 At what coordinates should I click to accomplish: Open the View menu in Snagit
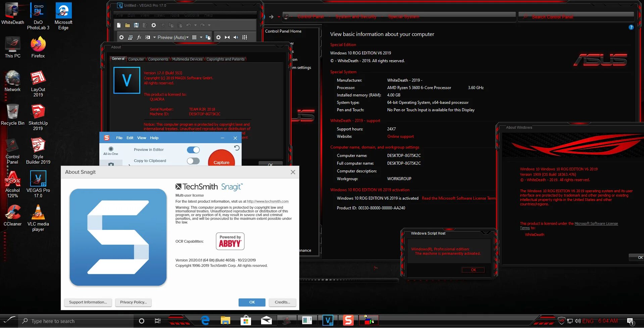pos(142,138)
